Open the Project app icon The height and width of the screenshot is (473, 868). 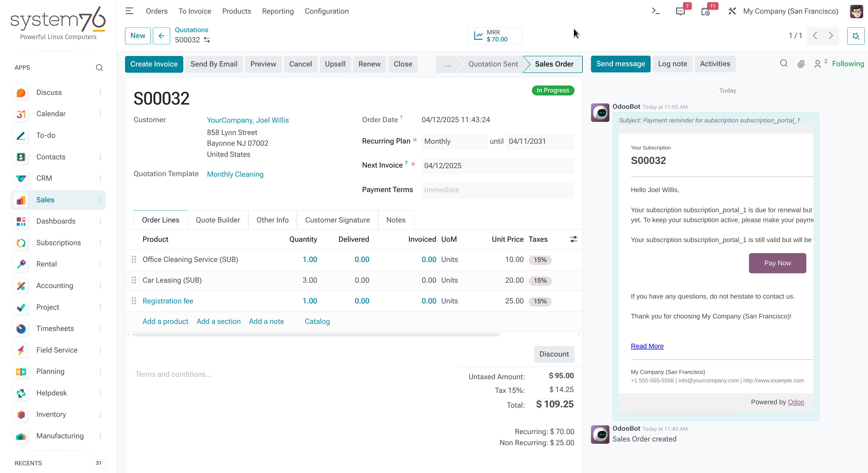pos(21,307)
